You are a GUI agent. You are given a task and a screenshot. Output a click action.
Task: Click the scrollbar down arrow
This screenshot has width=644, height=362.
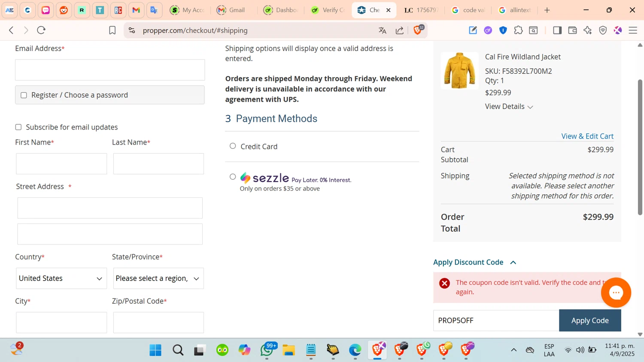tap(640, 334)
